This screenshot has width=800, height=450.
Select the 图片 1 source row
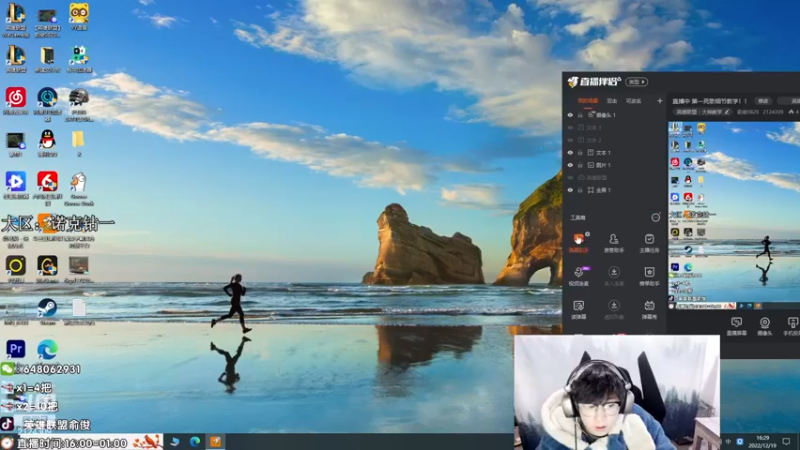tap(615, 165)
